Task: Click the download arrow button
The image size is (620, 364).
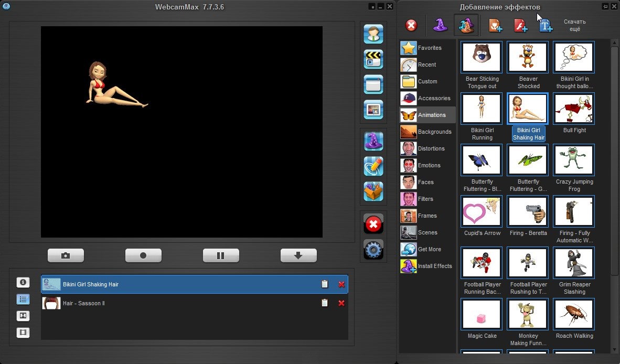Action: (298, 255)
